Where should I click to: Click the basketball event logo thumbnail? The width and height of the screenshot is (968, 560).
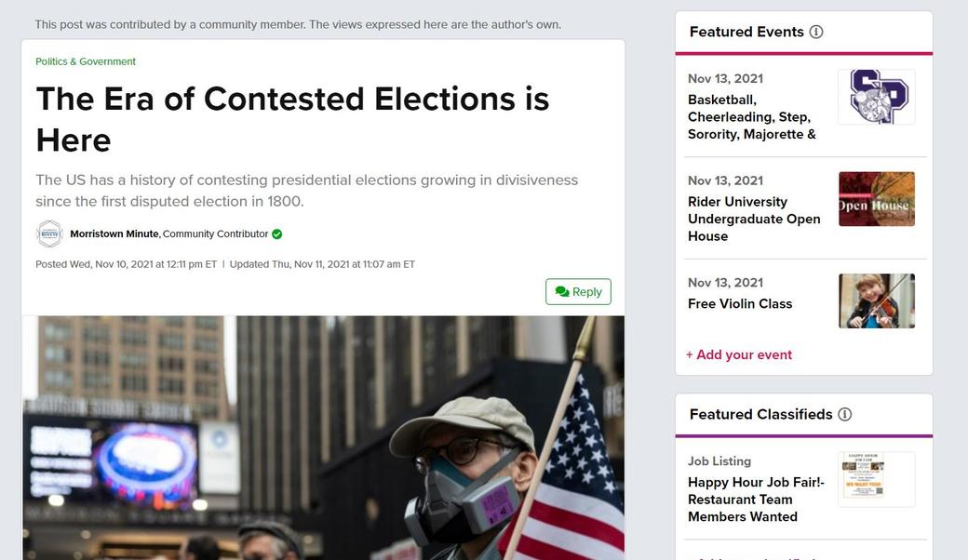pos(876,97)
